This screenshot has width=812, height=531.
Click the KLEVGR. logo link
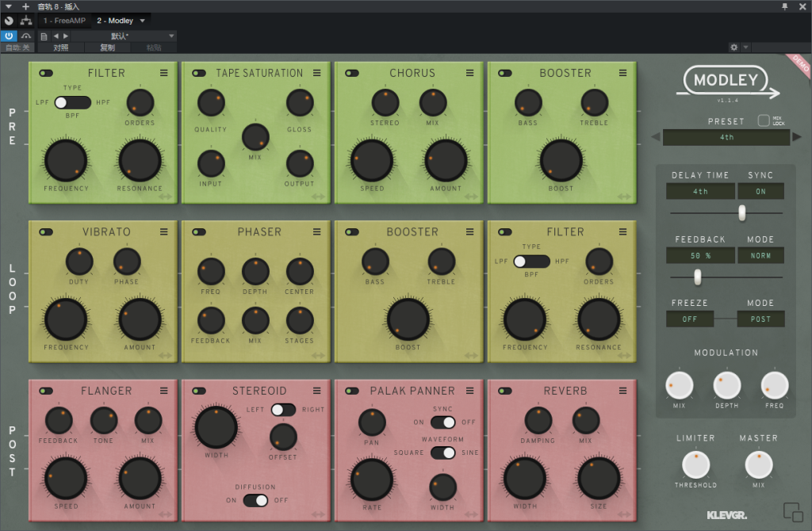pos(727,515)
